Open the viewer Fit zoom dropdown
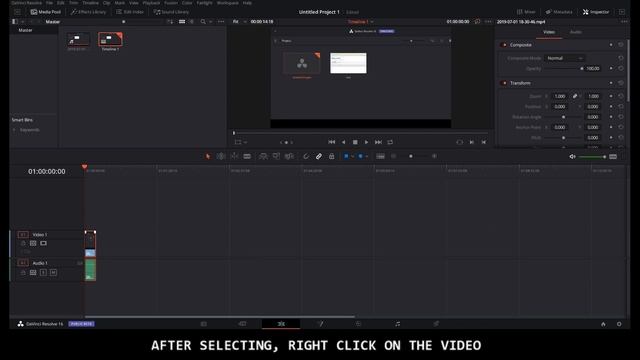The image size is (640, 360). (x=239, y=22)
